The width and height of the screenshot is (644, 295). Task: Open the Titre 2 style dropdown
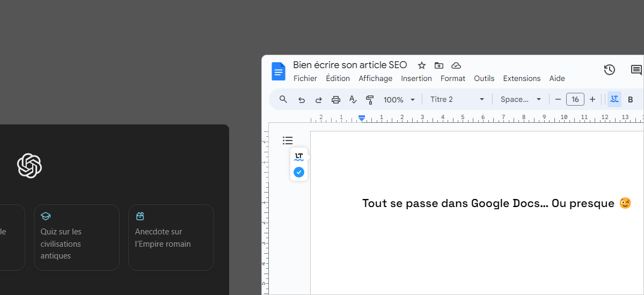pyautogui.click(x=457, y=99)
